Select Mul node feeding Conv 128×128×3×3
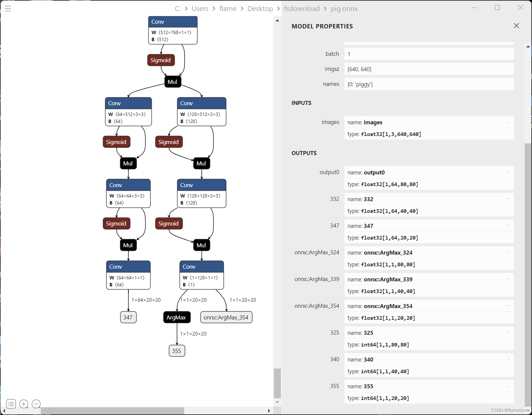Viewport: 532px width, 415px height. click(202, 163)
